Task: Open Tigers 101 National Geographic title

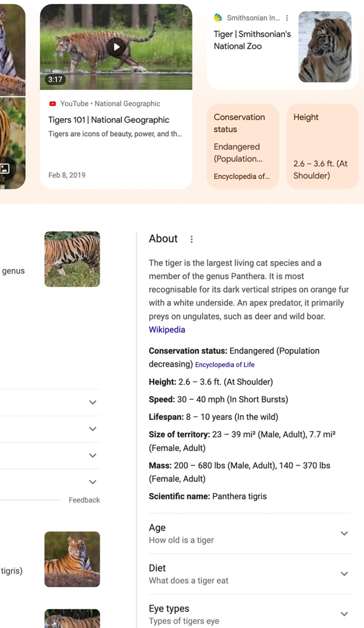Action: (109, 120)
